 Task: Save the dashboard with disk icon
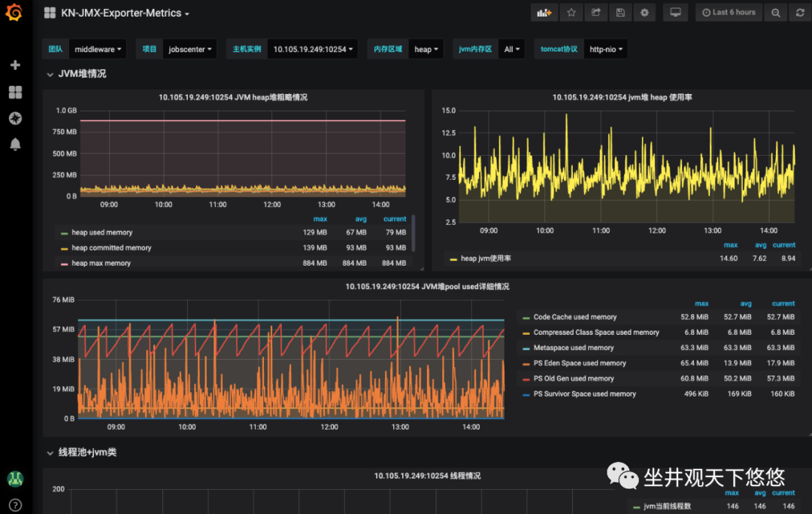pyautogui.click(x=620, y=13)
